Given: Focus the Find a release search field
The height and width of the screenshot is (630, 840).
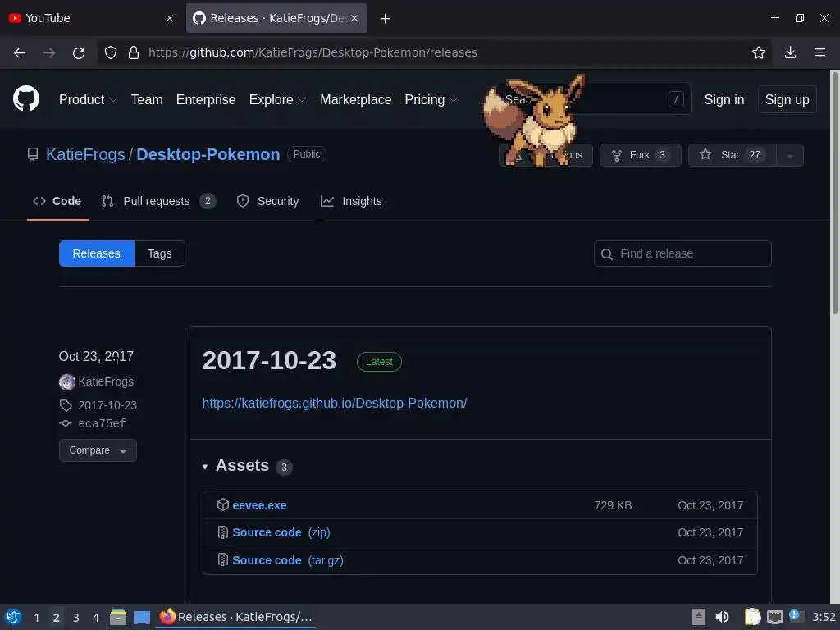Looking at the screenshot, I should tap(682, 253).
